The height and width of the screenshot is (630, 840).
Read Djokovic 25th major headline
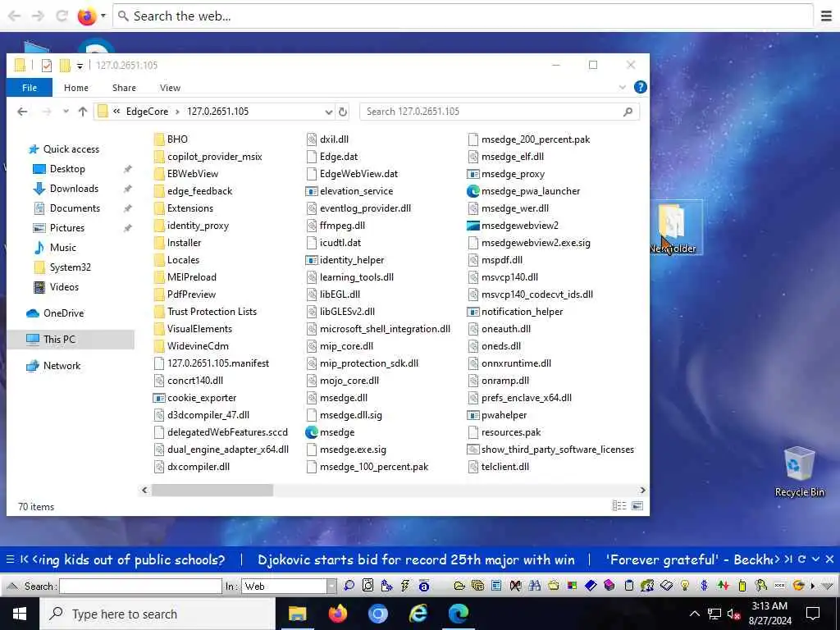[x=416, y=559]
